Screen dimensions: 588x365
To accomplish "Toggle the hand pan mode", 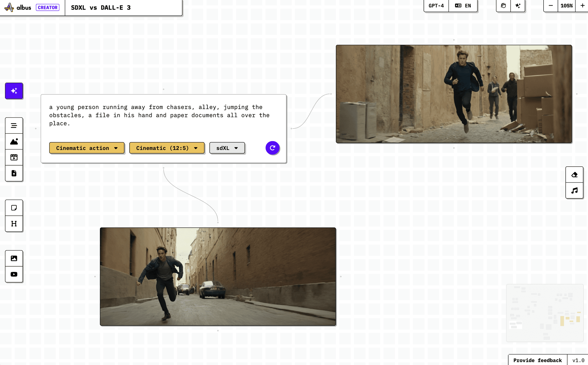I will (503, 6).
